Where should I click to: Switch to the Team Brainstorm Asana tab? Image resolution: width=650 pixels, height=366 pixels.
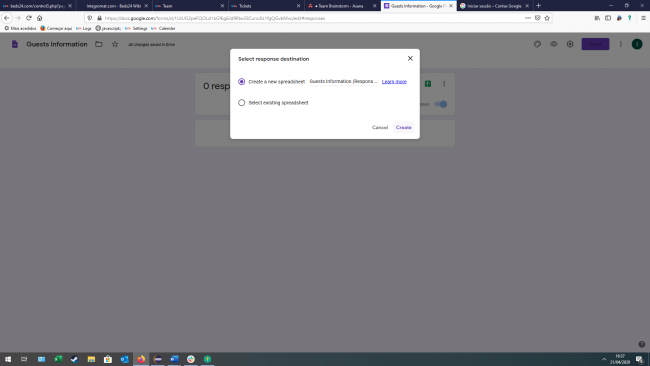coord(341,6)
